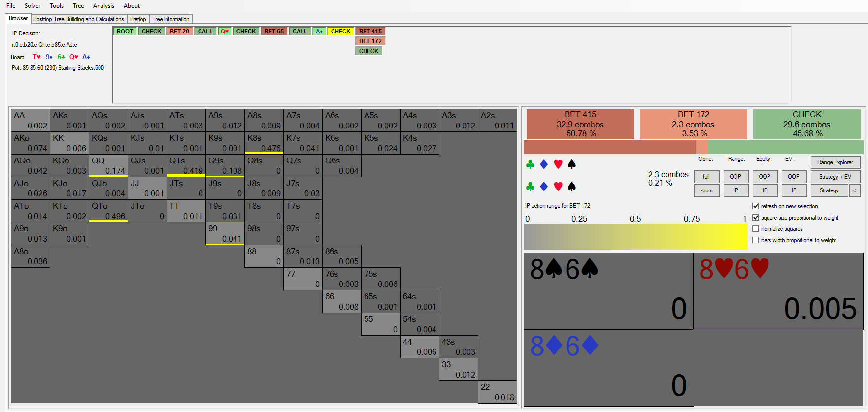Open the Tree menu
Viewport: 868px width, 412px height.
pyautogui.click(x=78, y=6)
